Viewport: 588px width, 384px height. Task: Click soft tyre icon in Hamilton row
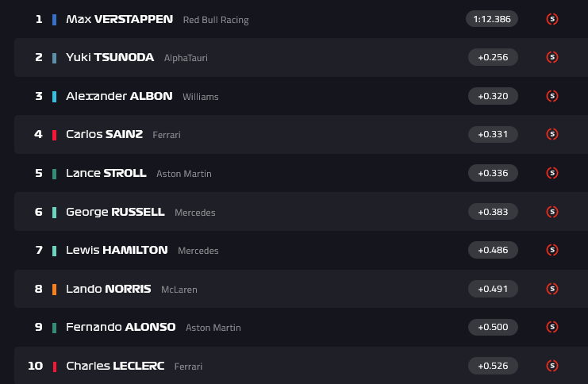pos(552,250)
